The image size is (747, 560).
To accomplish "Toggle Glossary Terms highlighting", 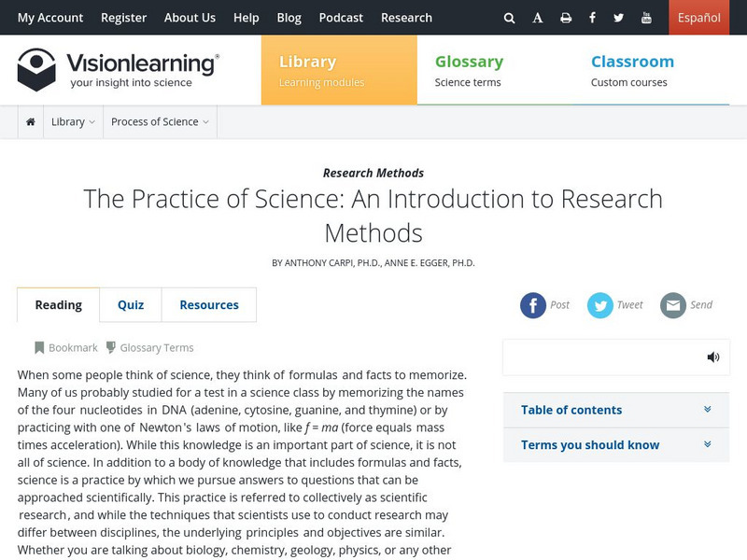I will pyautogui.click(x=149, y=347).
